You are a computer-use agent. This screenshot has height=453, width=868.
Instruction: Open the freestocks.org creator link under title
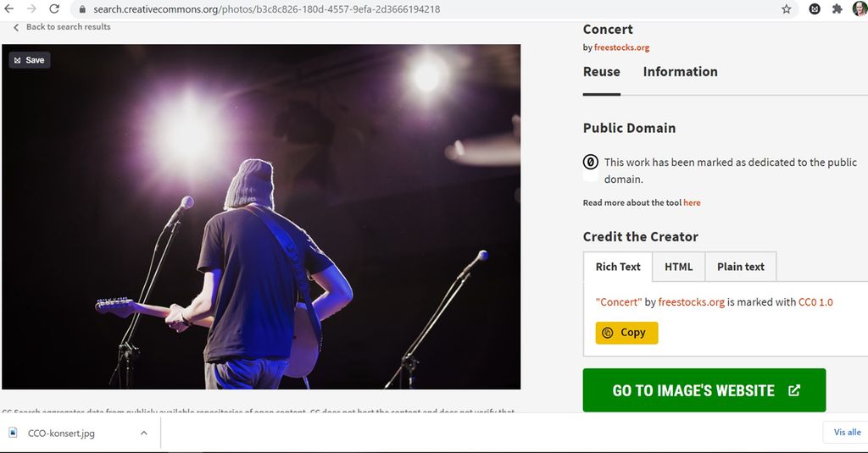[x=621, y=47]
